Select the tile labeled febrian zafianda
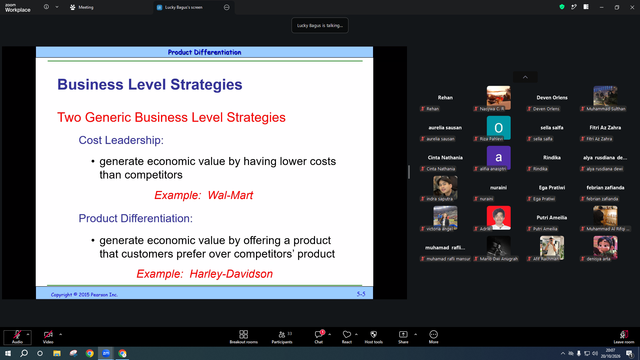Viewport: 640px width, 360px height. click(x=605, y=188)
